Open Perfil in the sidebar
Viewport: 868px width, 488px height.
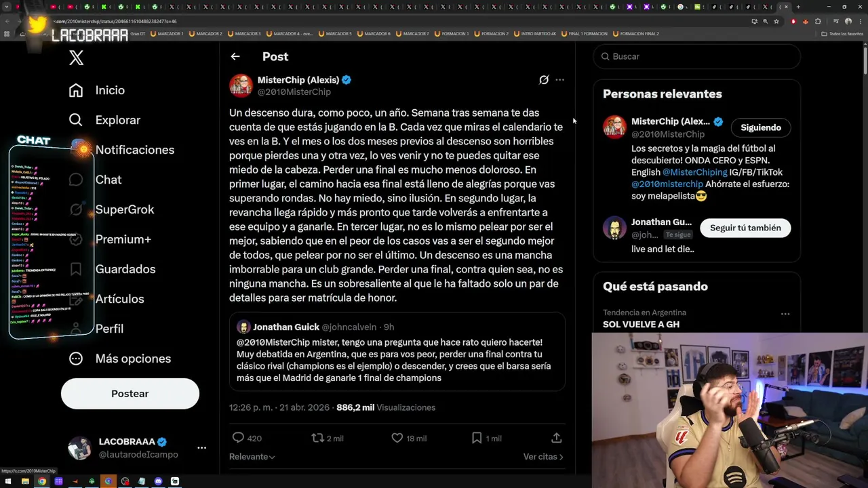96,329
